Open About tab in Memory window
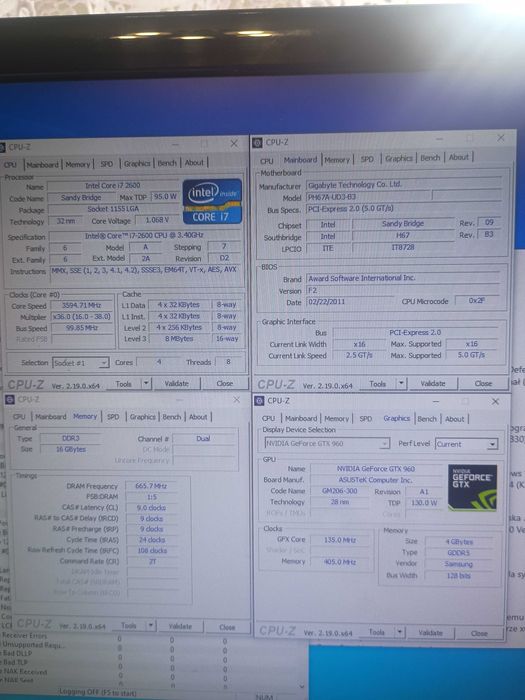 point(198,417)
